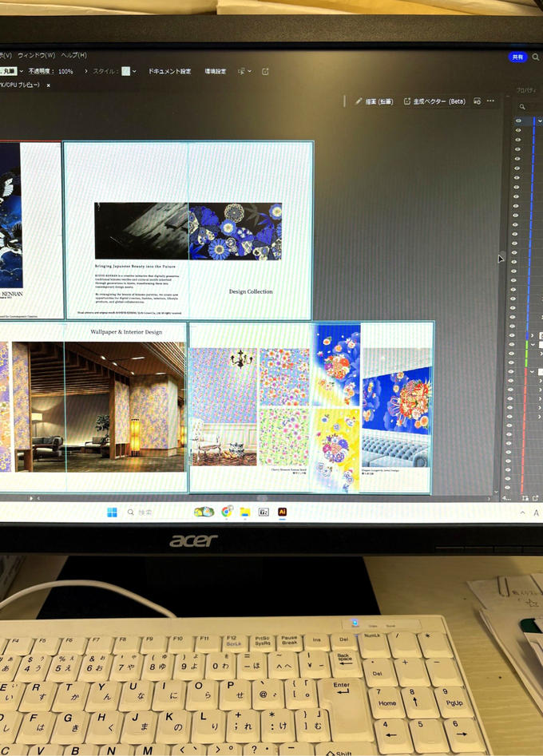Click the 環境設定 button
Screen dimensions: 543x756
[x=215, y=71]
